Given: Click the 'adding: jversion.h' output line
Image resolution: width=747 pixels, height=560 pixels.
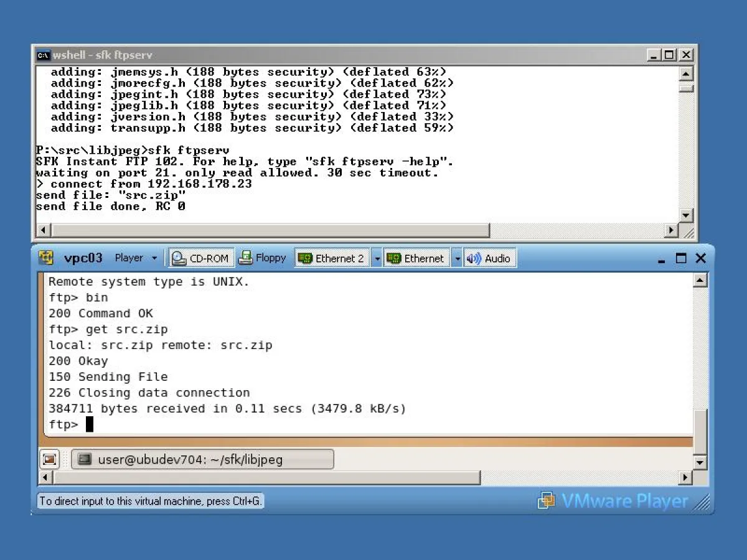Looking at the screenshot, I should [x=252, y=117].
